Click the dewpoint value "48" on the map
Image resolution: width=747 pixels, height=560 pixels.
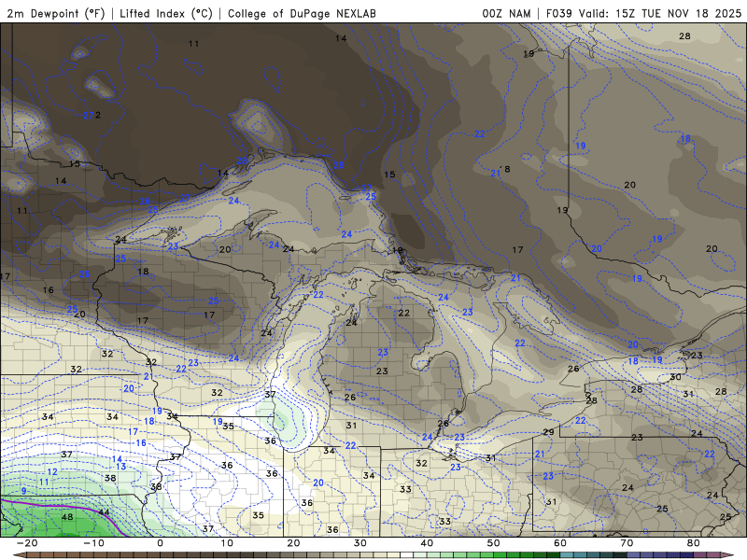(67, 517)
